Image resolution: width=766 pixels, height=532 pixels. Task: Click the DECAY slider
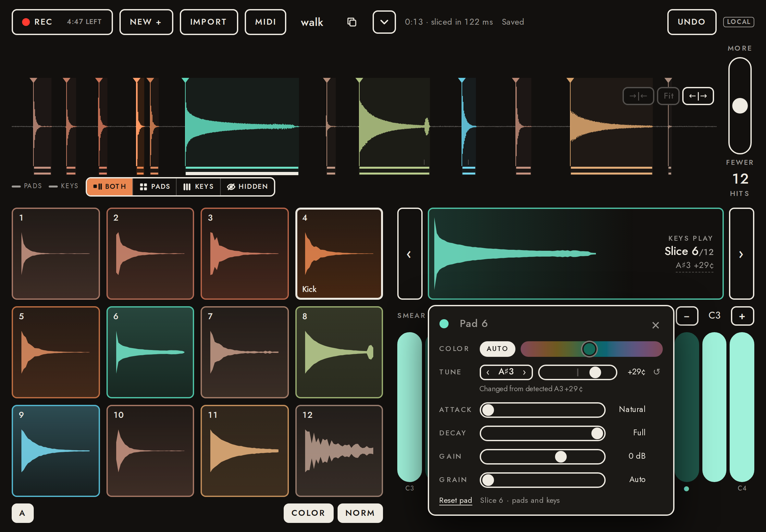(x=542, y=433)
